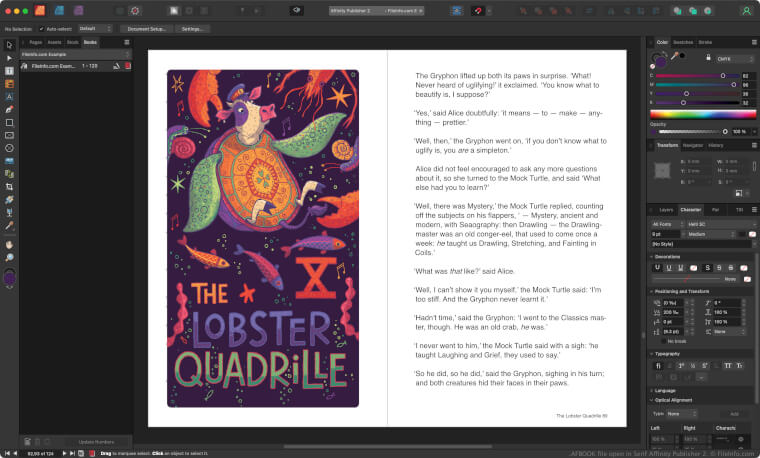
Task: Open the History tab
Action: (x=715, y=145)
